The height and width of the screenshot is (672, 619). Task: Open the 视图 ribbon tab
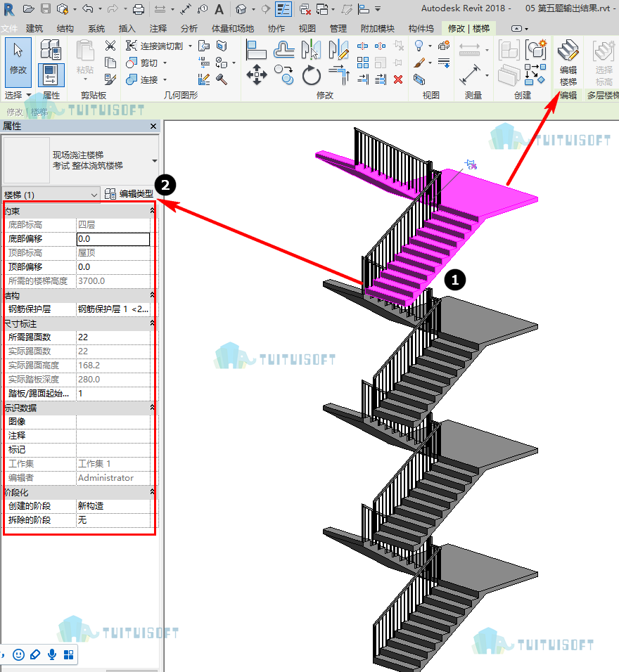pyautogui.click(x=307, y=28)
